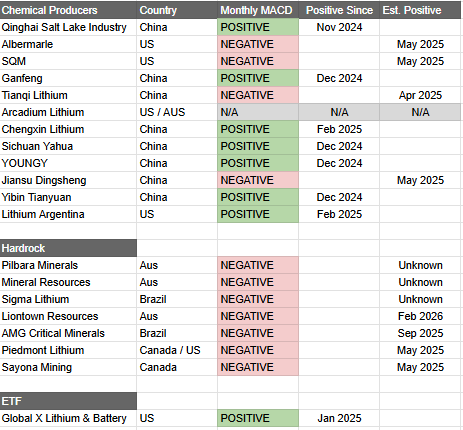Viewport: 463px width, 430px height.
Task: Select the Jan 2025 Positive Since cell
Action: pos(339,418)
